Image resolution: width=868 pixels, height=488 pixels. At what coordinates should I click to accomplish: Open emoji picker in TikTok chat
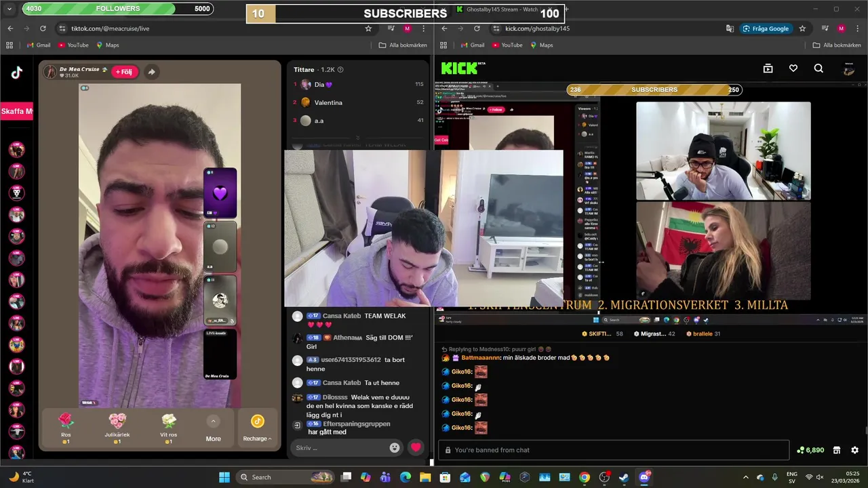[395, 447]
